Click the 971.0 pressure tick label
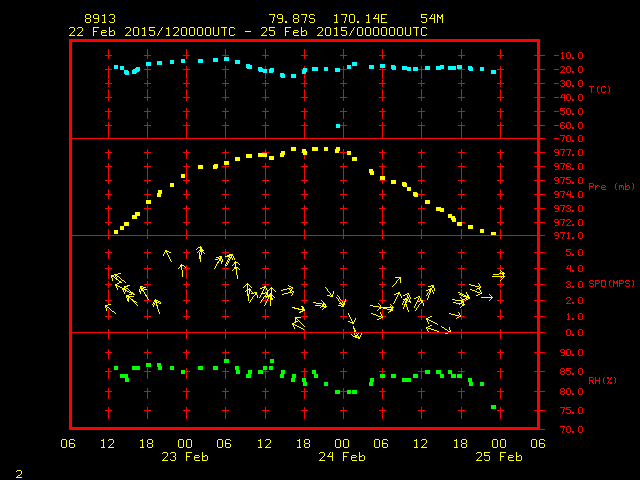Viewport: 640px width, 480px height. (567, 236)
